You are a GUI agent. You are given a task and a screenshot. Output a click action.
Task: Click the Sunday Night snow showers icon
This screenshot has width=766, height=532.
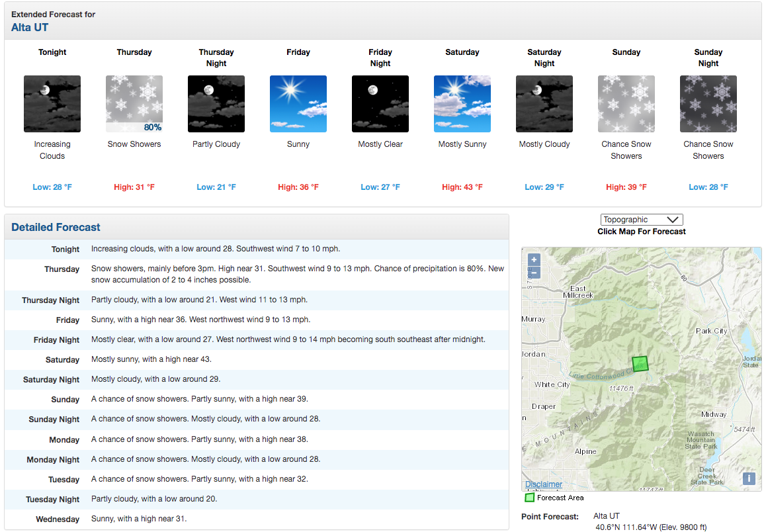point(708,104)
